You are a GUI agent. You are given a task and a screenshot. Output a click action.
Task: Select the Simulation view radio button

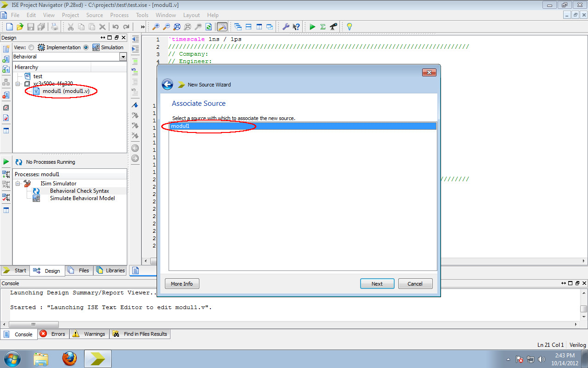86,47
